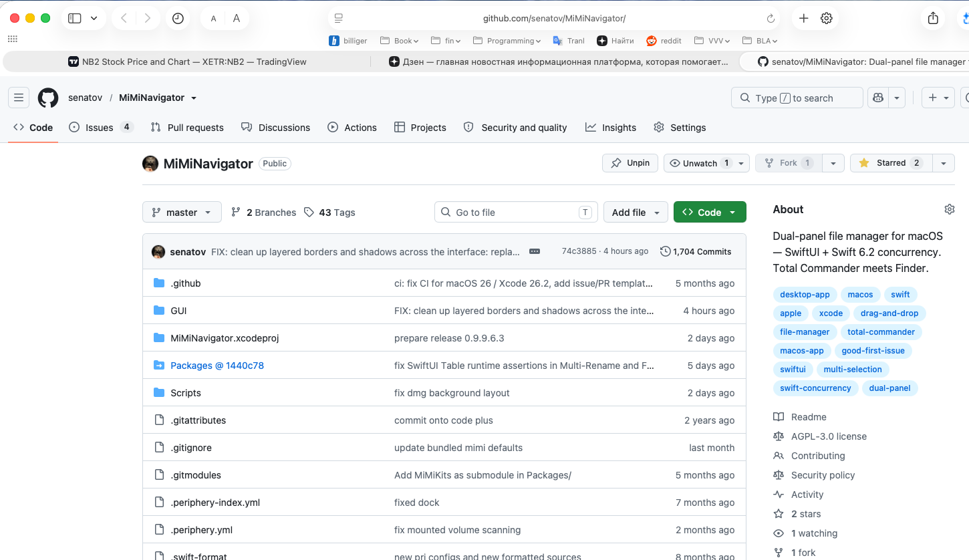Expand the Book bookmarks folder
The height and width of the screenshot is (560, 969).
pos(399,41)
